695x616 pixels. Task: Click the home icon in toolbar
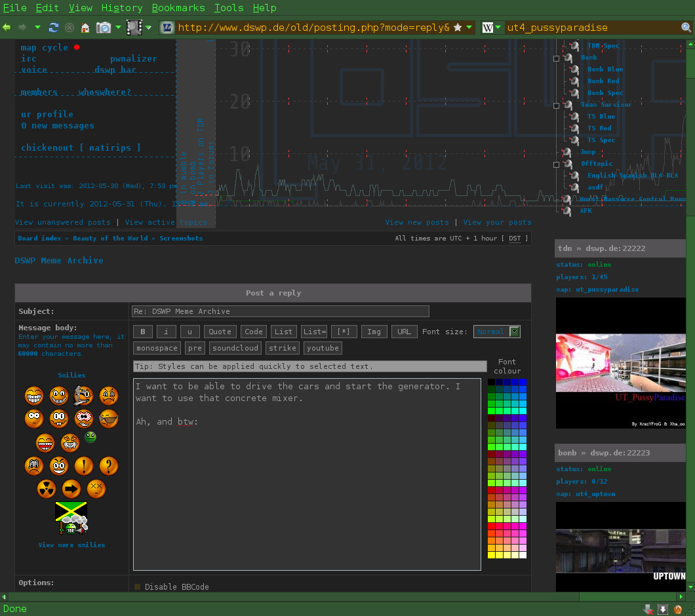coord(85,28)
